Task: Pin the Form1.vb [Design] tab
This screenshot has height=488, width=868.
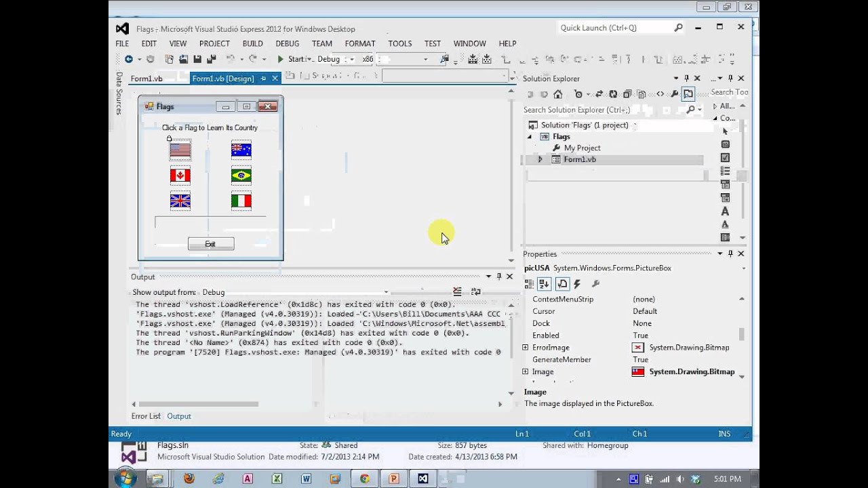Action: click(263, 79)
